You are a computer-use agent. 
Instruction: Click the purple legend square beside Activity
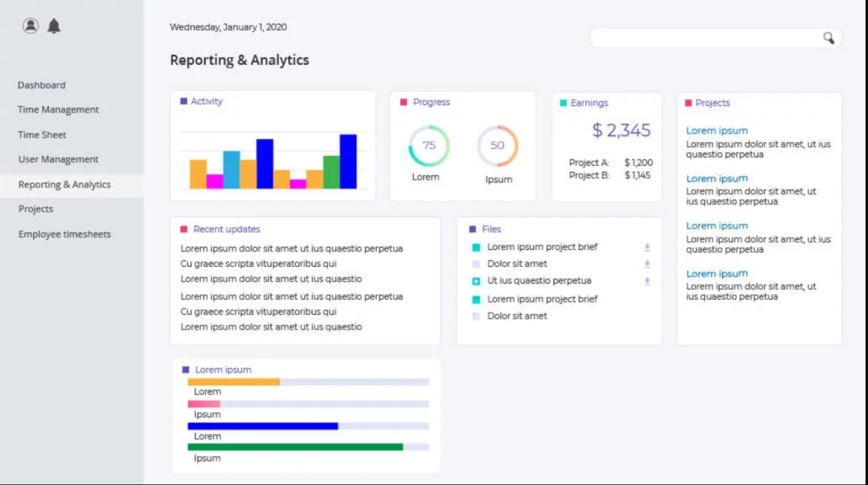(183, 100)
